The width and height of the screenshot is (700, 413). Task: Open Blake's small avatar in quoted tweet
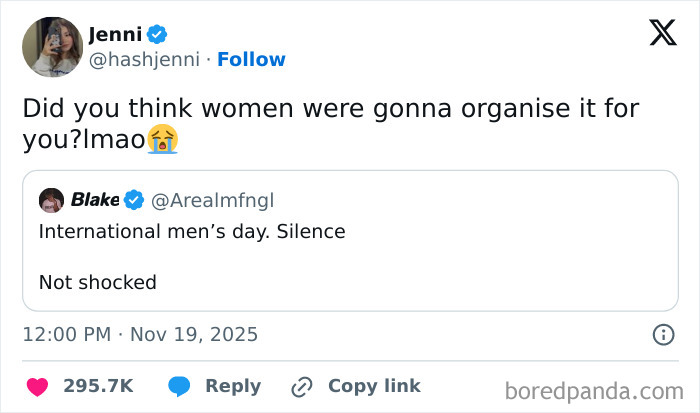point(51,200)
